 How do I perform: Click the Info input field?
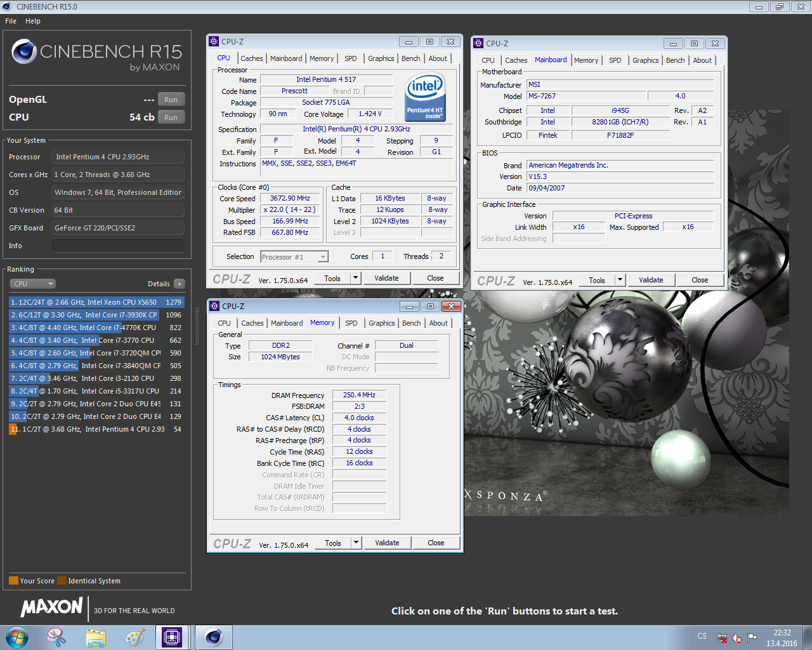tap(118, 246)
